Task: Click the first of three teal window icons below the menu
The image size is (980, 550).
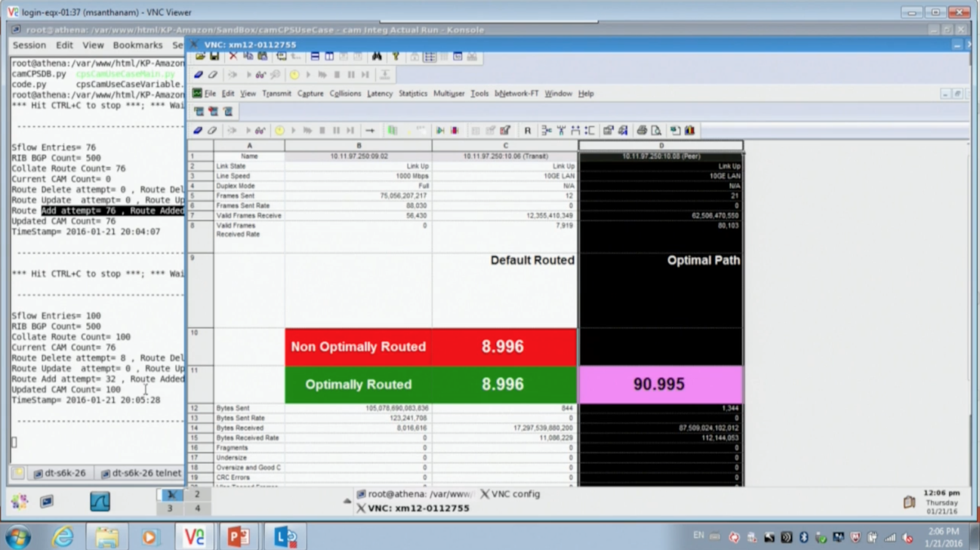Action: [199, 111]
